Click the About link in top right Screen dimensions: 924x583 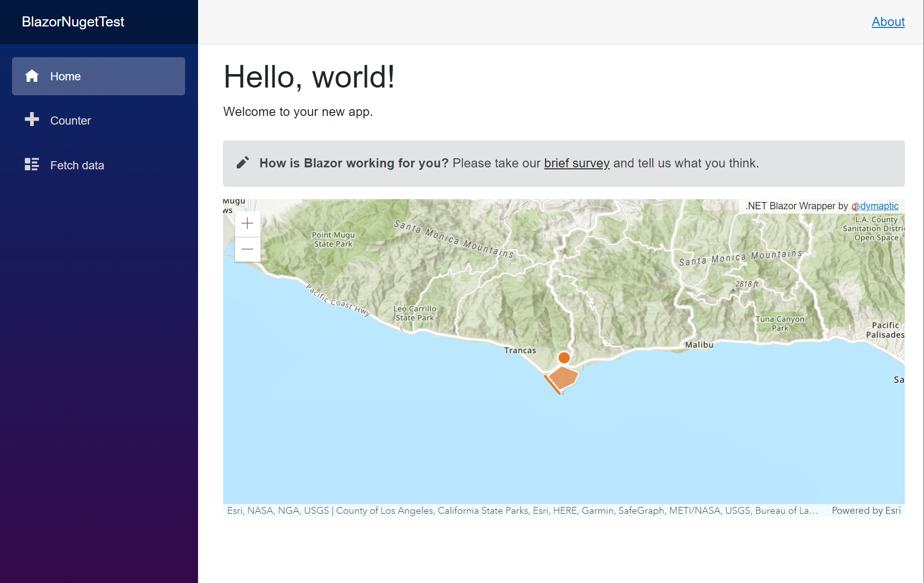888,22
